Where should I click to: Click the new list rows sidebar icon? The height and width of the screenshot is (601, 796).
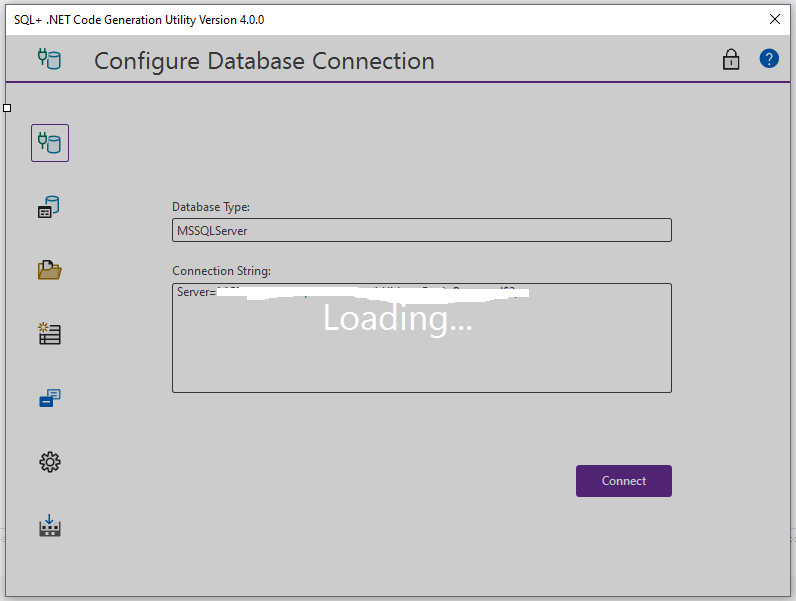point(49,334)
